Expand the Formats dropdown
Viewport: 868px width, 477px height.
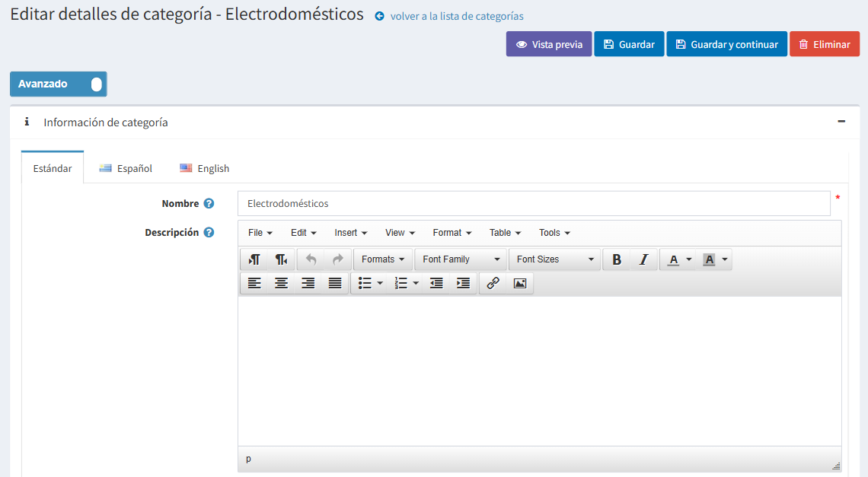(x=383, y=259)
